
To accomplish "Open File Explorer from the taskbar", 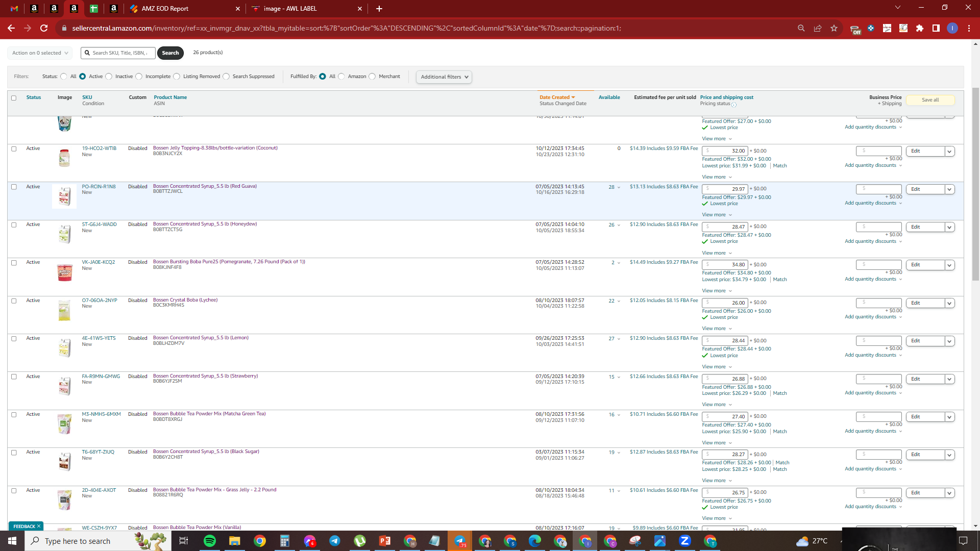I will (234, 541).
